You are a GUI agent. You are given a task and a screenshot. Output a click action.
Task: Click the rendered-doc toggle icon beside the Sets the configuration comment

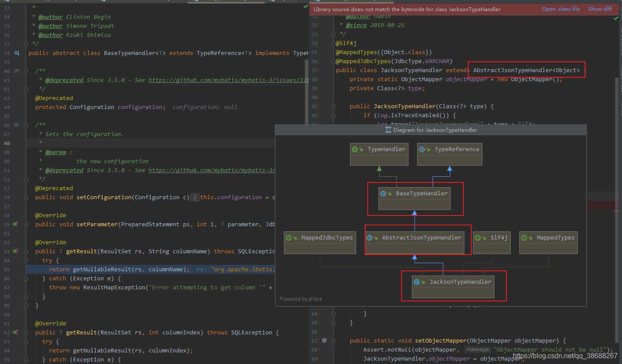pos(16,125)
